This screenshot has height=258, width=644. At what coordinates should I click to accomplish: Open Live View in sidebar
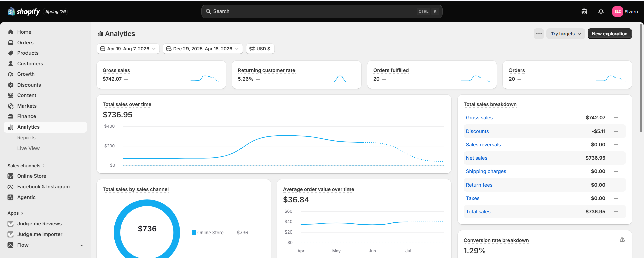coord(29,148)
